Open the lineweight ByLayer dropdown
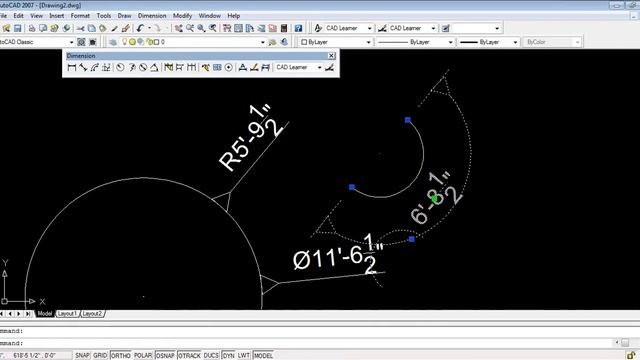Image resolution: width=640 pixels, height=360 pixels. click(x=515, y=42)
